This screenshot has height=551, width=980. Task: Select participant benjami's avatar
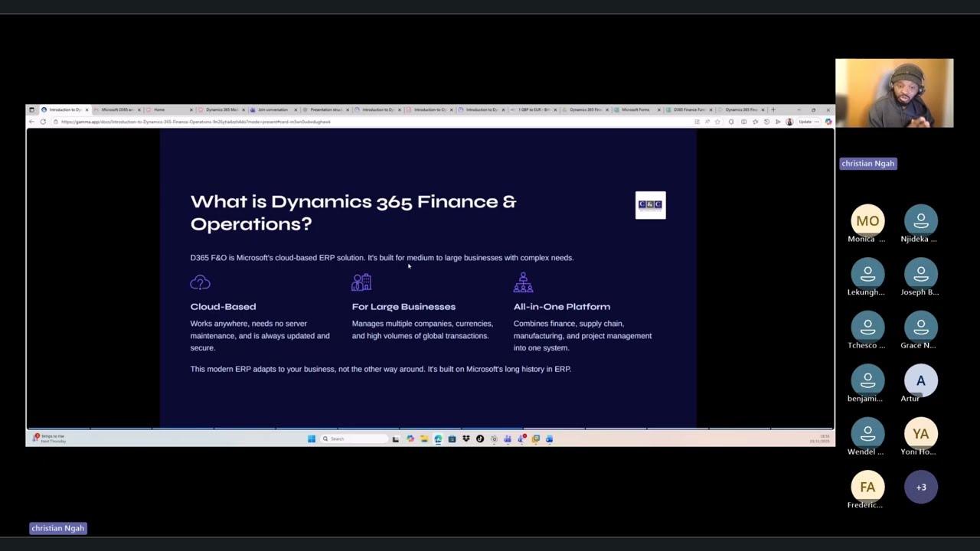tap(867, 380)
